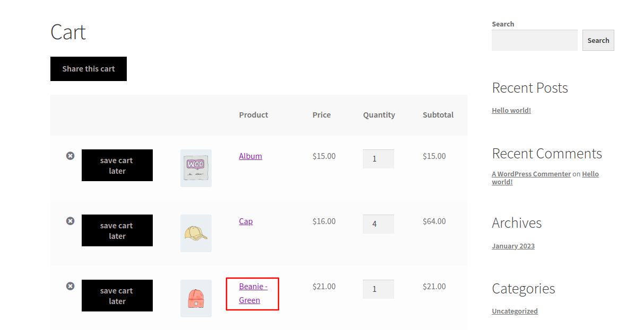Viewport: 644px width, 330px height.
Task: Open the Cap product page
Action: pos(246,221)
